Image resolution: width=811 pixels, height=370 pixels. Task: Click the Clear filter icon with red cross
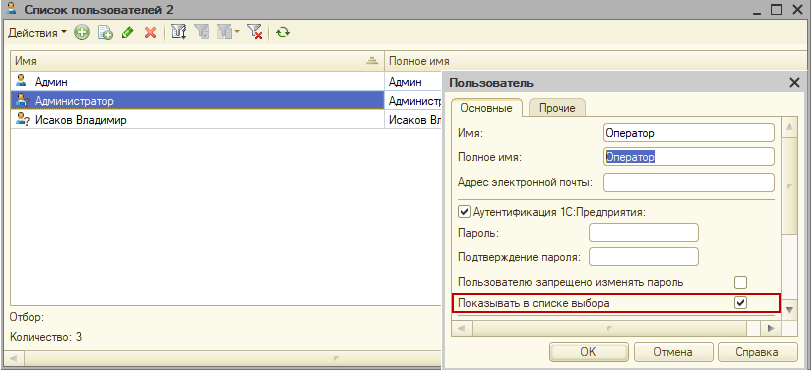pyautogui.click(x=254, y=33)
